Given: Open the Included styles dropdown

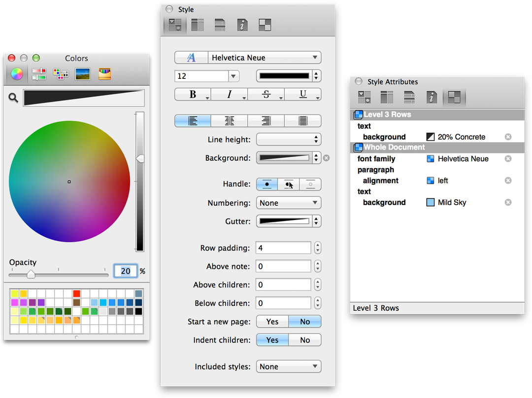Looking at the screenshot, I should 289,366.
